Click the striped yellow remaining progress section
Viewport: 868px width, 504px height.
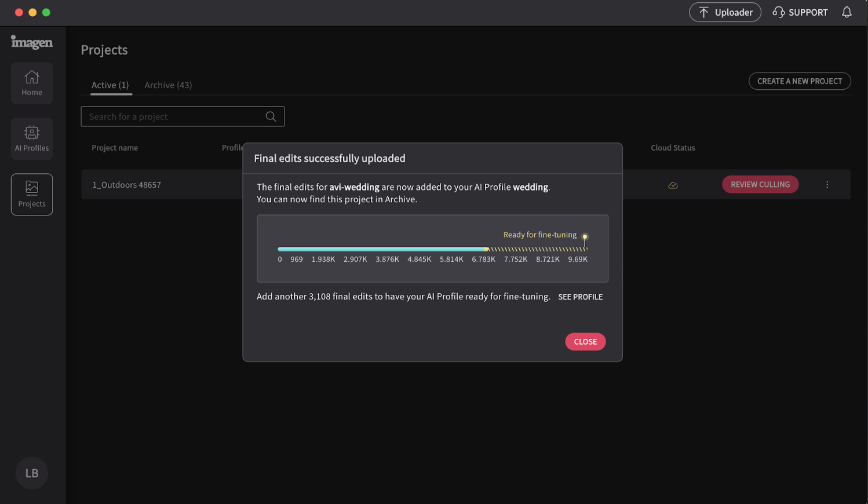[538, 249]
